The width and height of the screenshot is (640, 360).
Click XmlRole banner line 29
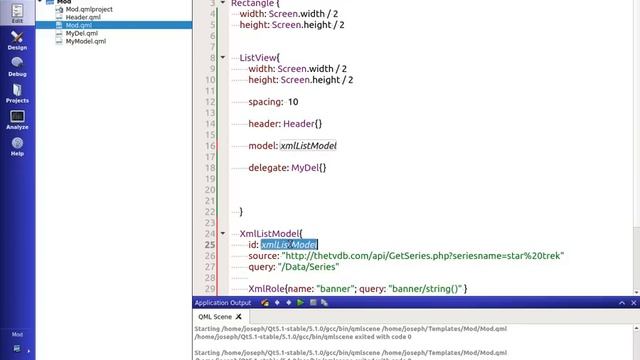click(358, 289)
